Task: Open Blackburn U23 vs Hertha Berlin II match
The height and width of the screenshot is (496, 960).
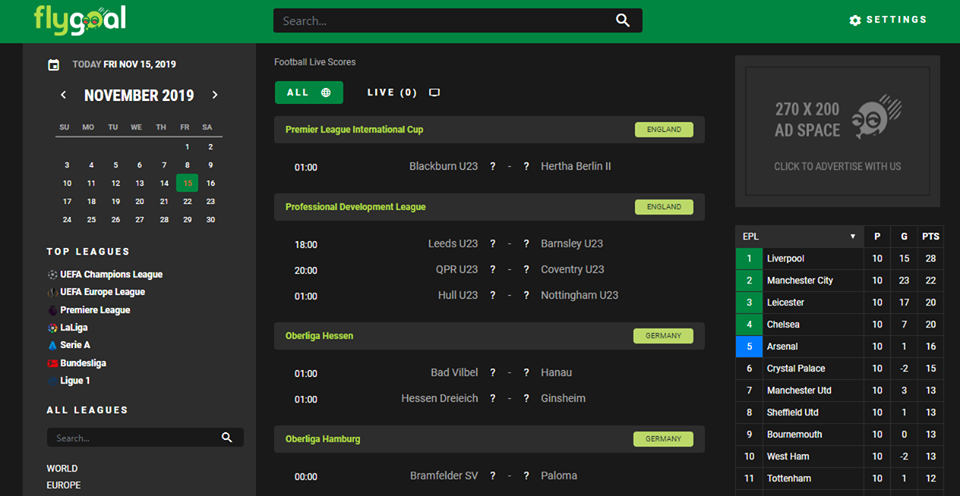Action: [489, 167]
